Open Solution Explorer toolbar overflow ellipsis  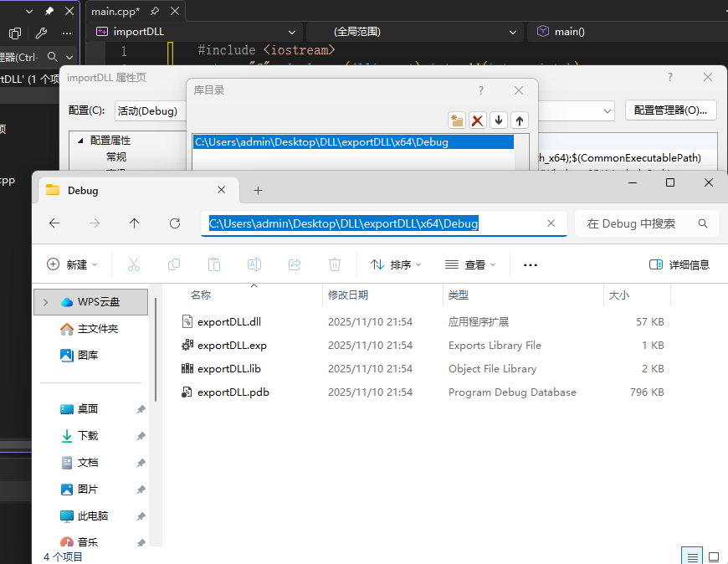[x=67, y=33]
